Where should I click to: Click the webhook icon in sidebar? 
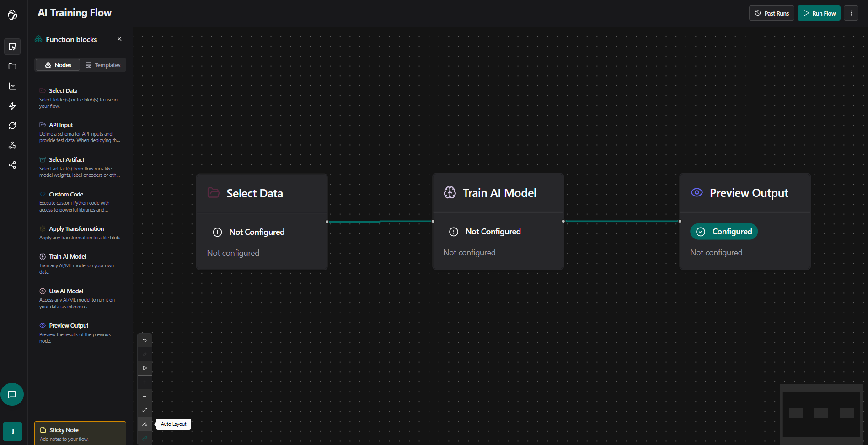tap(12, 145)
